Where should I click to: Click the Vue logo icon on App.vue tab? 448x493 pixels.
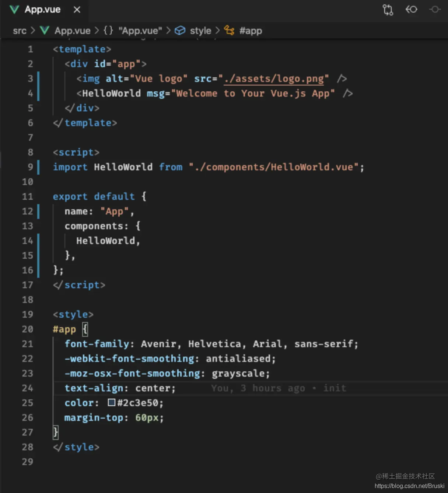[x=14, y=10]
